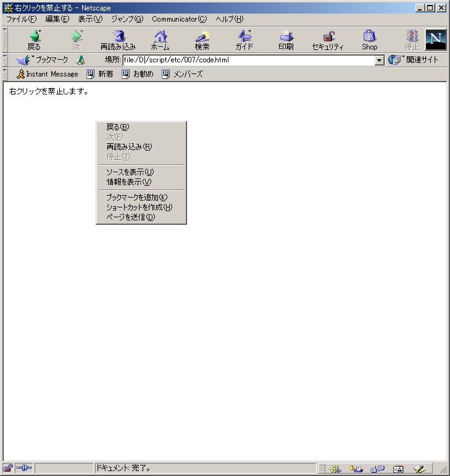Click the 戻る (Back) toolbar icon
The width and height of the screenshot is (450, 476).
(x=35, y=40)
